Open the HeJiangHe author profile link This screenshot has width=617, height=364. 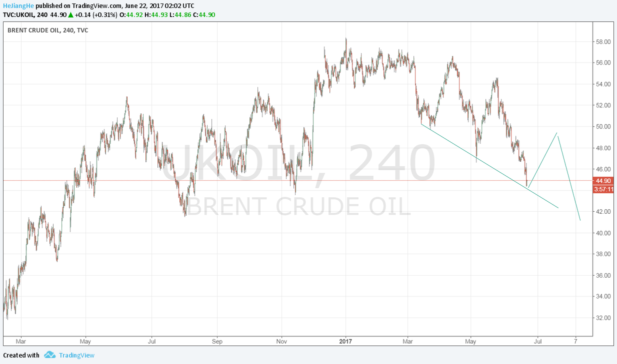point(19,5)
